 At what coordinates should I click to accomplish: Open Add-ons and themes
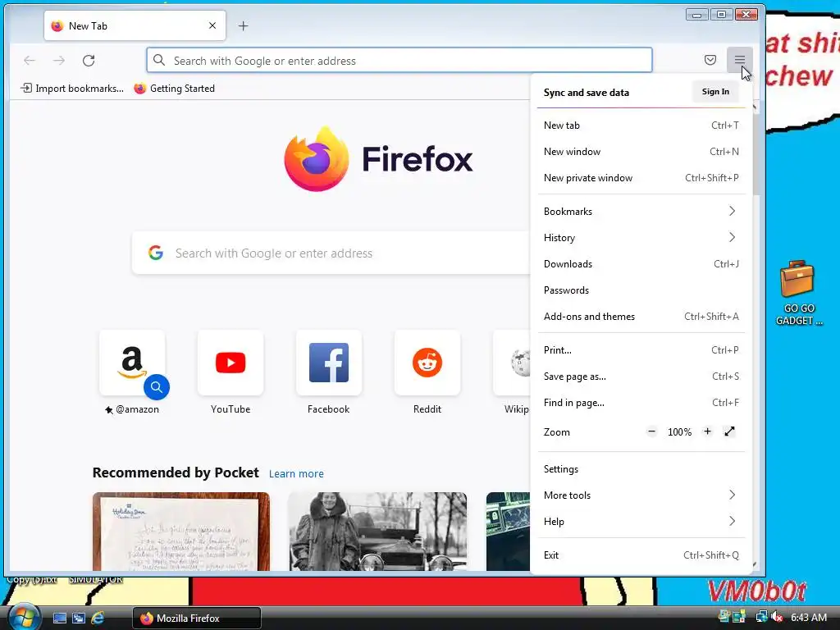641,317
